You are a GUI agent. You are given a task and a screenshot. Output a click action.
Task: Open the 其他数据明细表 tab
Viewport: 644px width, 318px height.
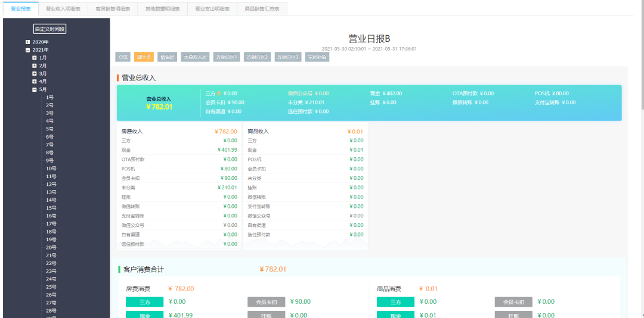point(162,8)
